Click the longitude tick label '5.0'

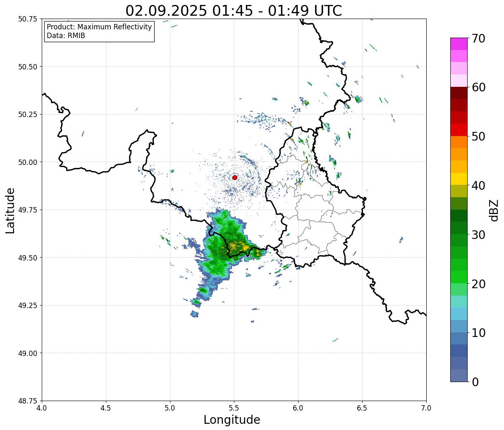coord(170,408)
